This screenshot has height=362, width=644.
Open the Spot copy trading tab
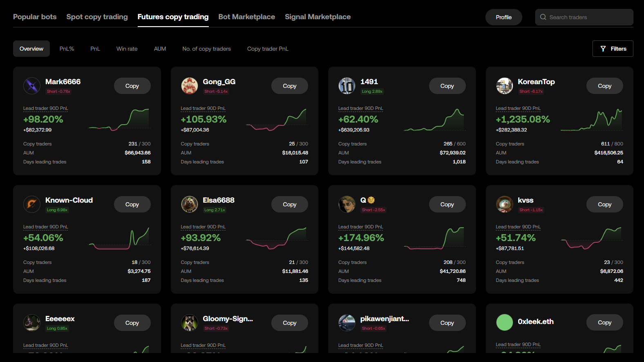pyautogui.click(x=97, y=17)
